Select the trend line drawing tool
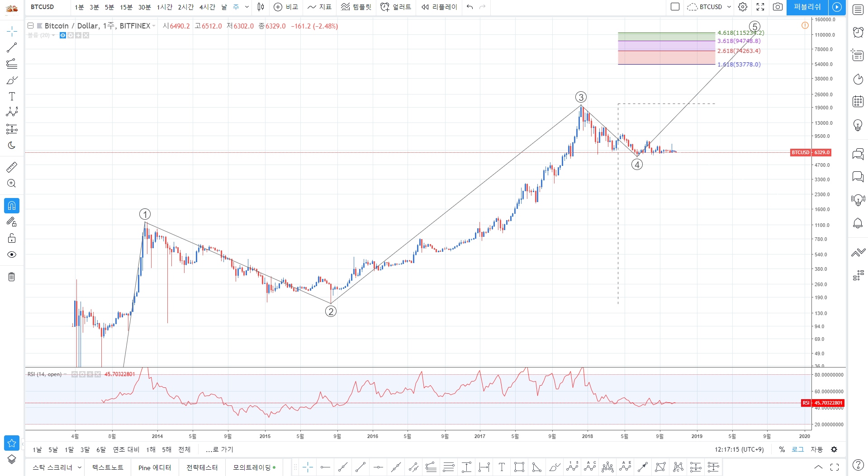Screen dimensions: 868x476 (x=12, y=47)
